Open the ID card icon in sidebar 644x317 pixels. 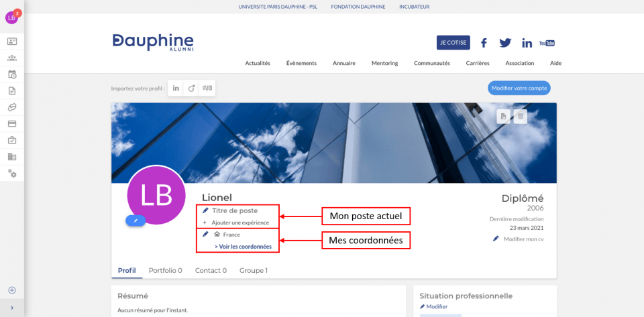[x=12, y=42]
